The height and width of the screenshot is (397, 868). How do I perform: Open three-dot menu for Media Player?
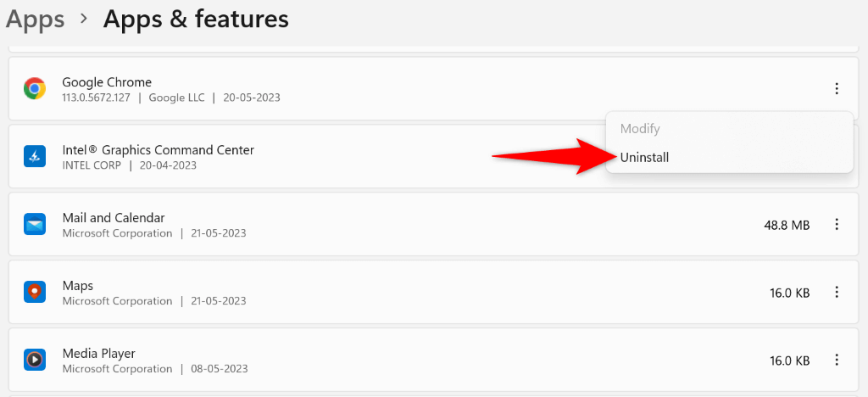point(837,360)
